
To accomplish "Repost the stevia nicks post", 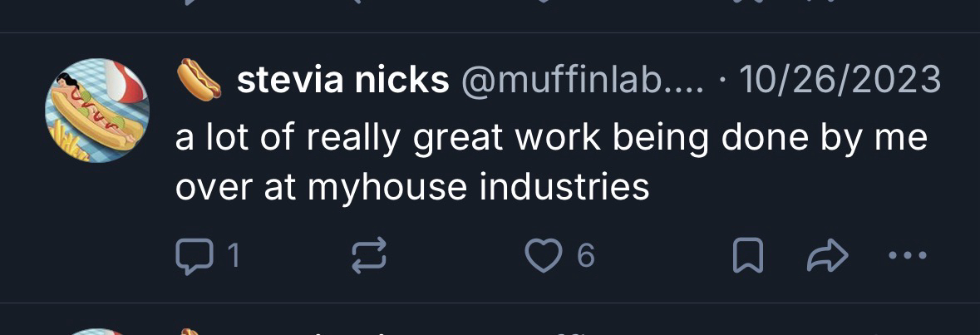I will coord(370,258).
